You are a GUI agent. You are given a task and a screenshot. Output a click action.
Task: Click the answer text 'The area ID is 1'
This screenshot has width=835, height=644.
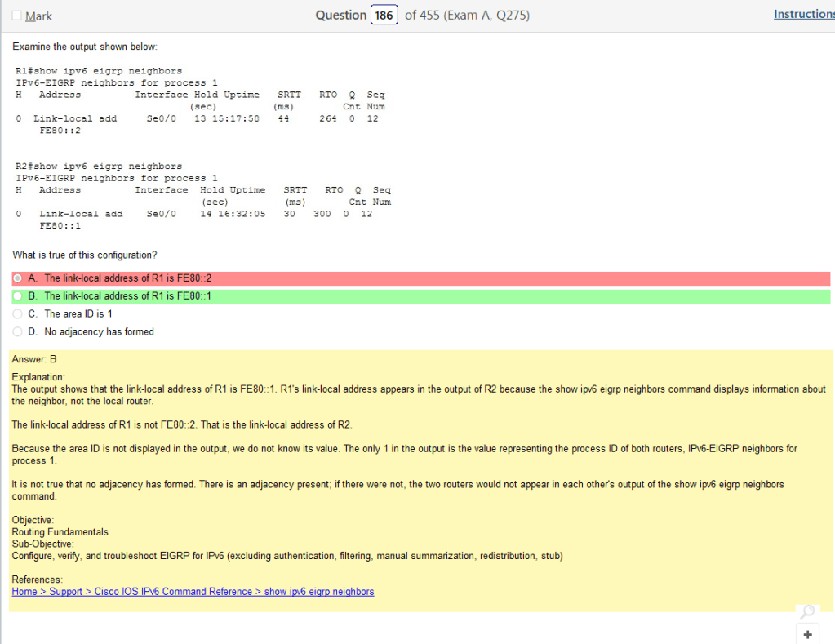tap(78, 313)
